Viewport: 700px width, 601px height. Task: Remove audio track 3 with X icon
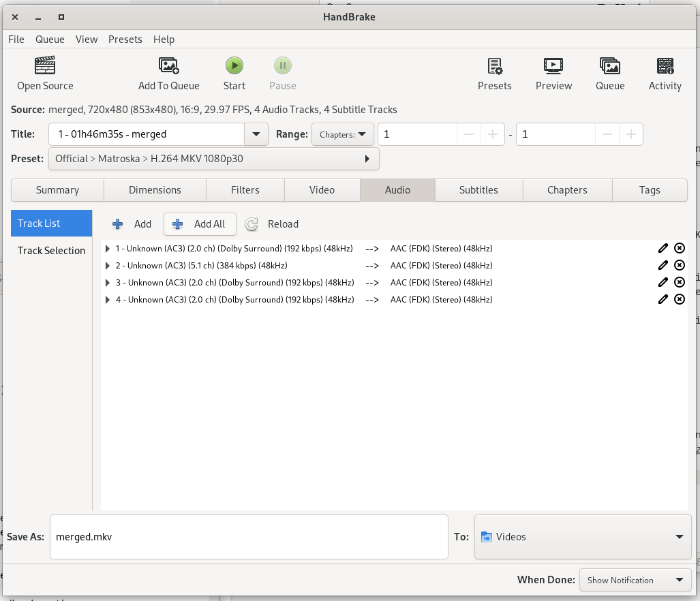pos(680,282)
